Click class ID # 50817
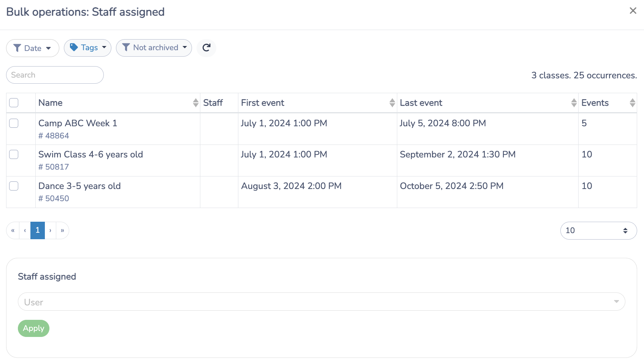 54,167
